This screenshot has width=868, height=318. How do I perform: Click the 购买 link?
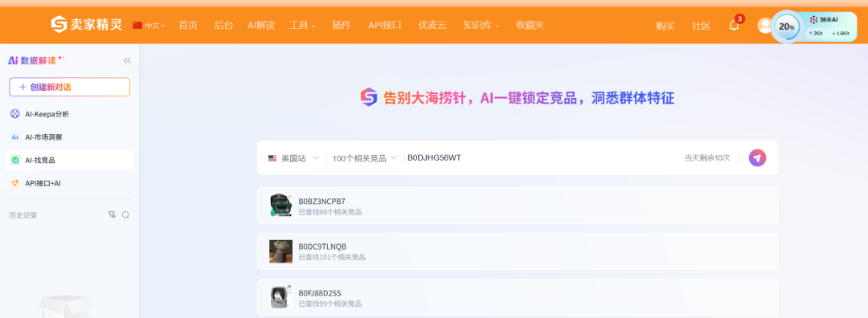[x=665, y=26]
